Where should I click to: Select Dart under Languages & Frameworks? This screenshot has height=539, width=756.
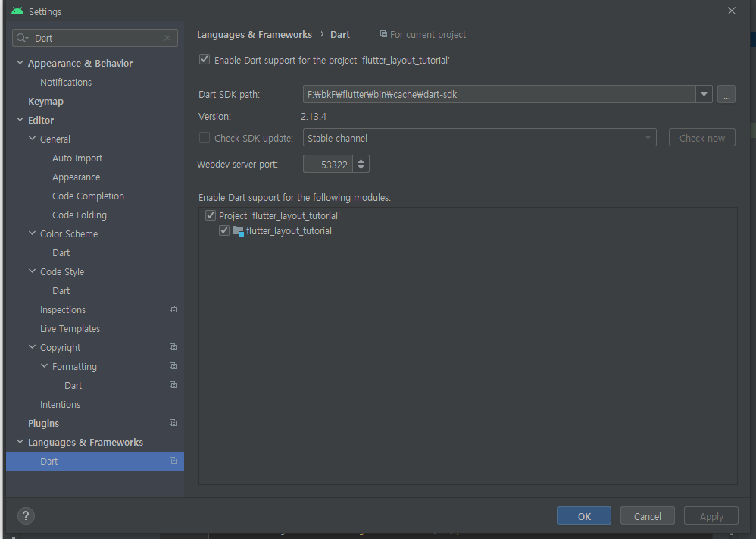(95, 462)
